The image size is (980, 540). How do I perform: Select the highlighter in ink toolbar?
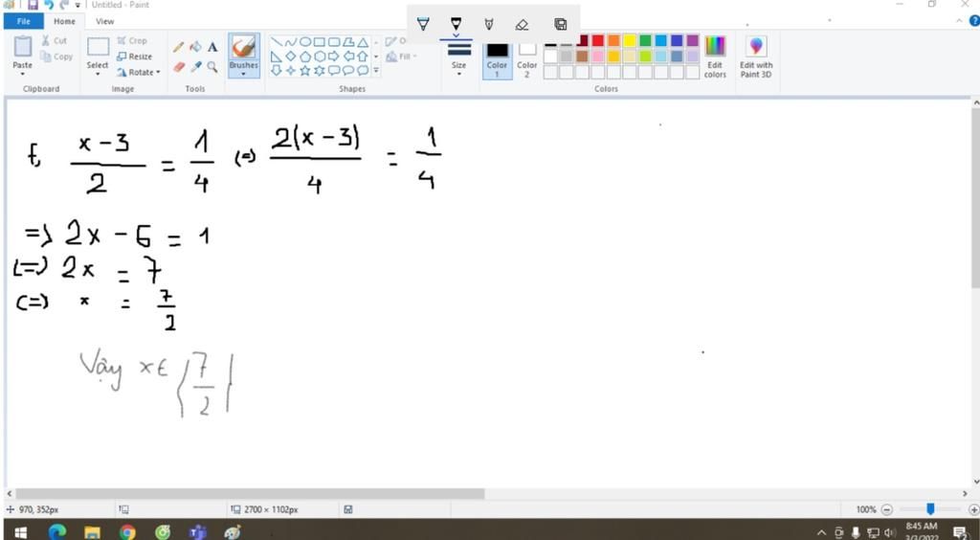[489, 24]
